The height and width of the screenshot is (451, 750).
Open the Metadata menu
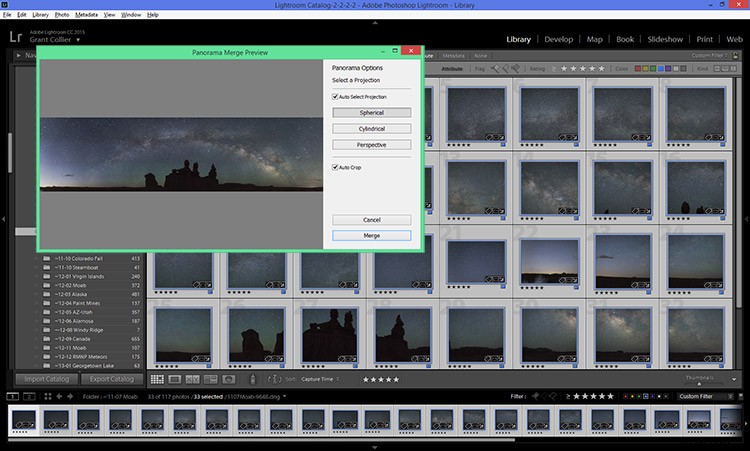(86, 15)
